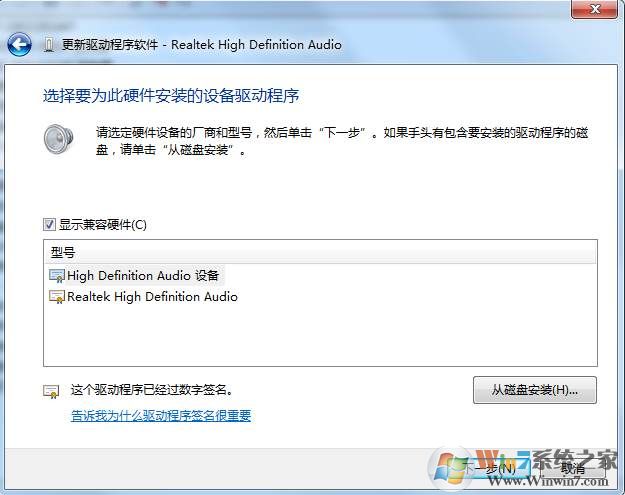Close the driver update window
This screenshot has width=625, height=495.
595,9
